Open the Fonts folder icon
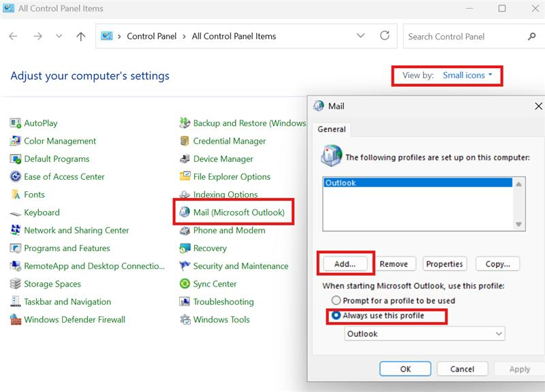Viewport: 545px width, 392px height. coord(15,195)
